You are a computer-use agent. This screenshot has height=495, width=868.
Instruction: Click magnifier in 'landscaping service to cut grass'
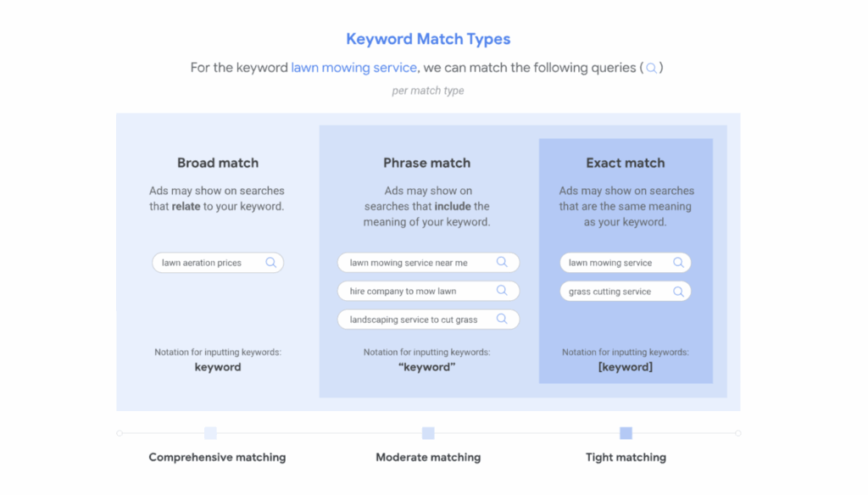point(502,319)
